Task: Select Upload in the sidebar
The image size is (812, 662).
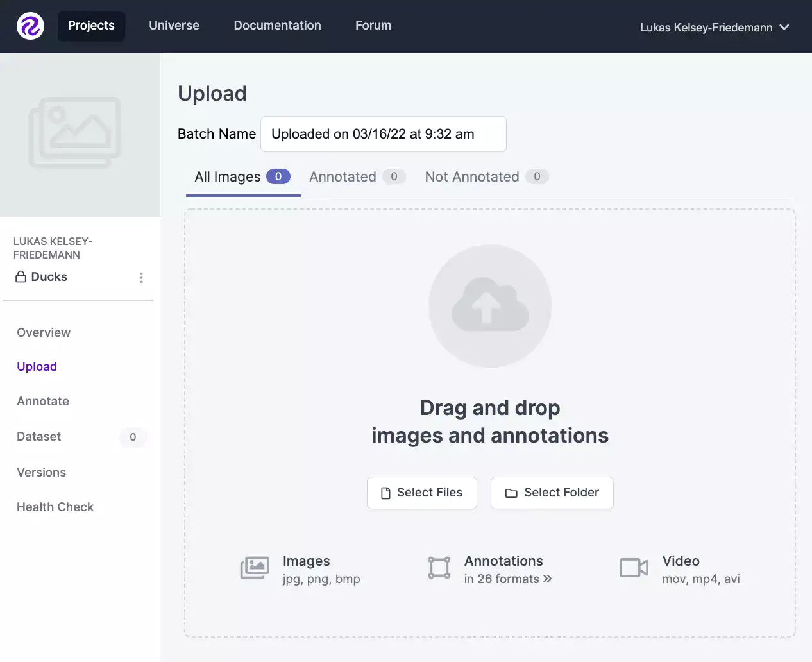Action: (x=37, y=366)
